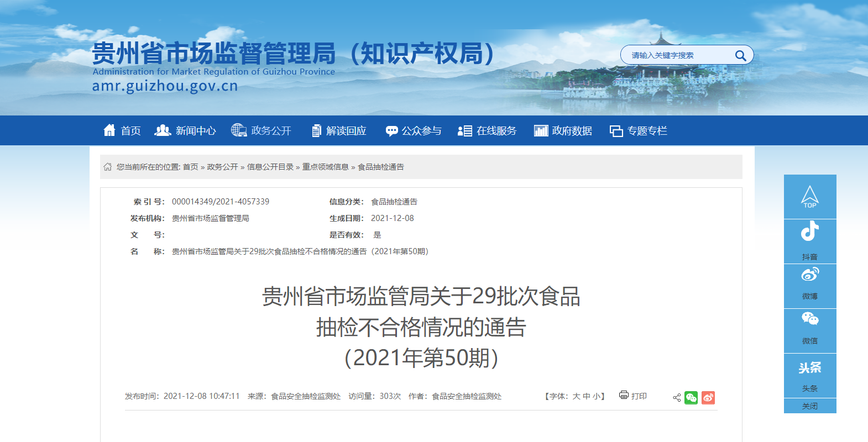This screenshot has height=442, width=868.
Task: Print the article using 打印
Action: tap(633, 396)
